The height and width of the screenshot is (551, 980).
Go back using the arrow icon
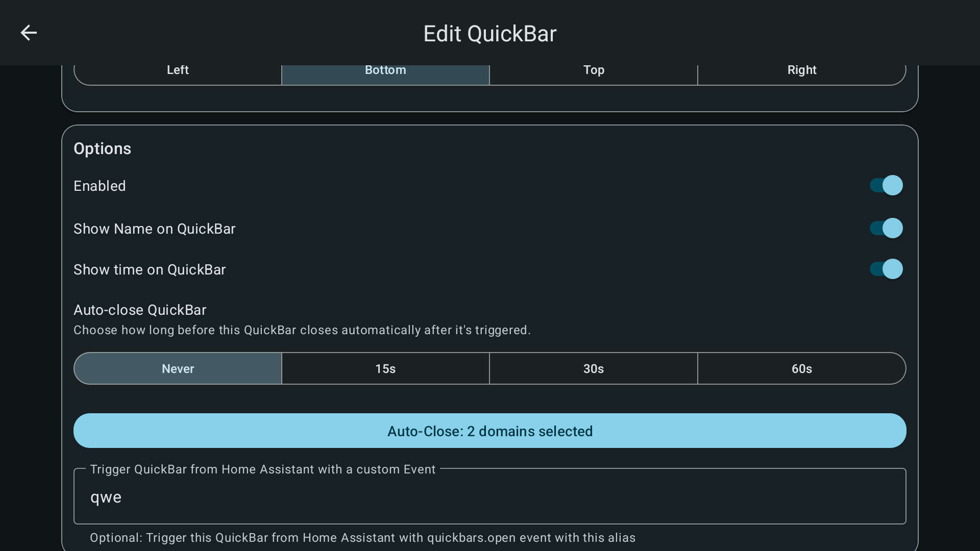[x=29, y=33]
